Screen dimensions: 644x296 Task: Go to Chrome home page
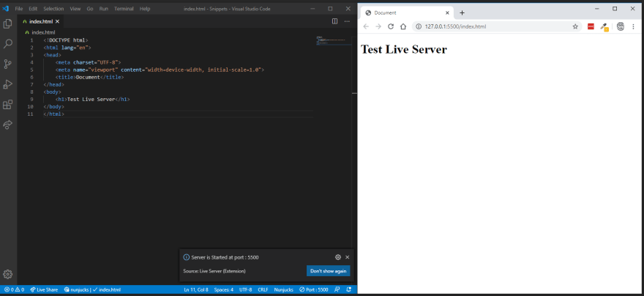coord(403,26)
